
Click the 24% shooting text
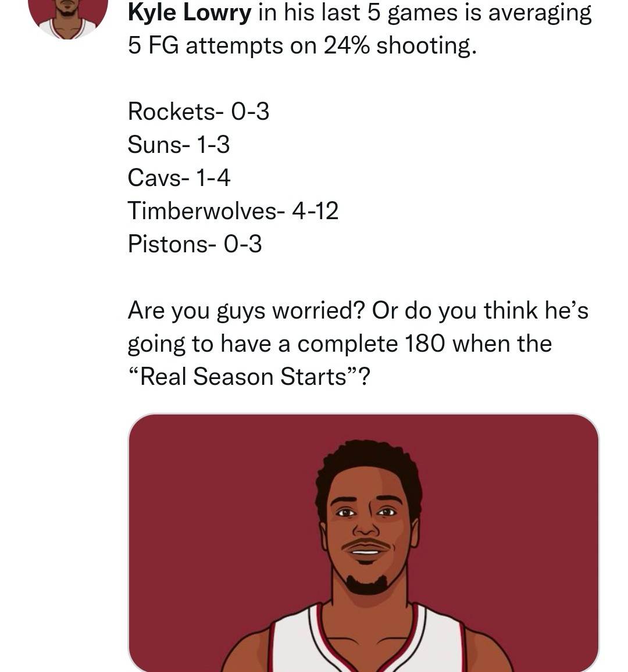coord(400,45)
